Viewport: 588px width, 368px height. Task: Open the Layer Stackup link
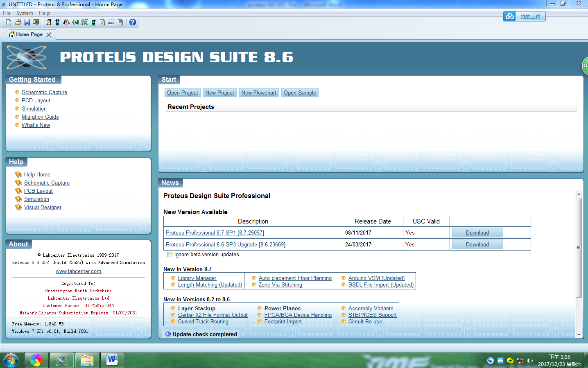click(197, 309)
